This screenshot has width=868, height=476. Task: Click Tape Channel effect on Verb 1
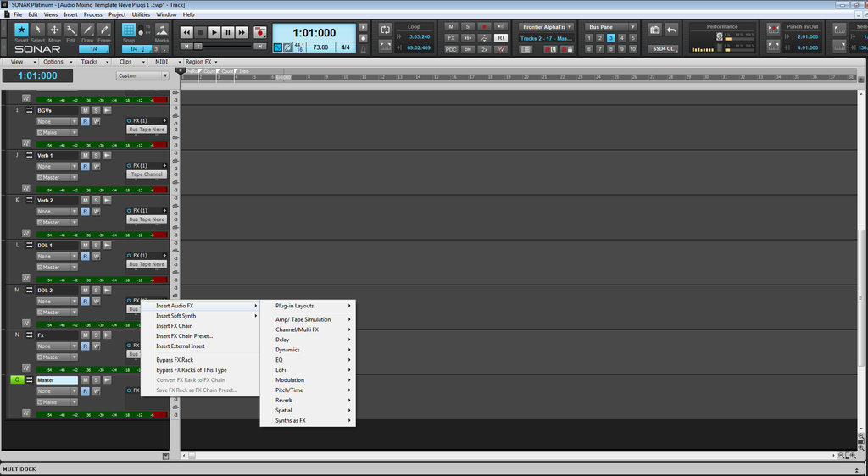coord(147,174)
